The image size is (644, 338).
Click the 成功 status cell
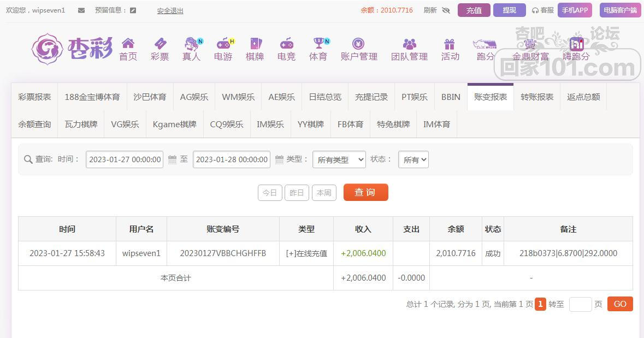coord(493,253)
